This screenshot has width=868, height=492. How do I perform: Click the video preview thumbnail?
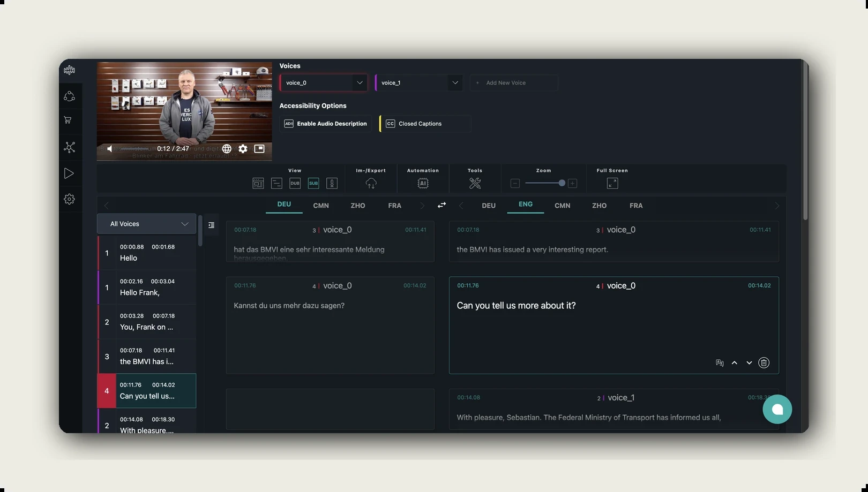point(184,111)
